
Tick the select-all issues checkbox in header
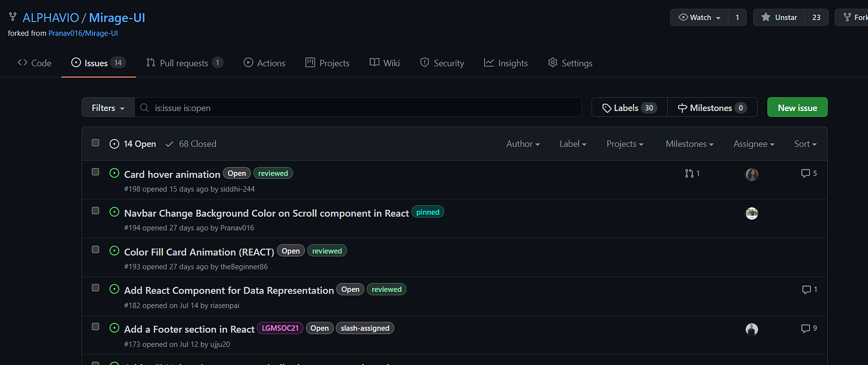[95, 143]
